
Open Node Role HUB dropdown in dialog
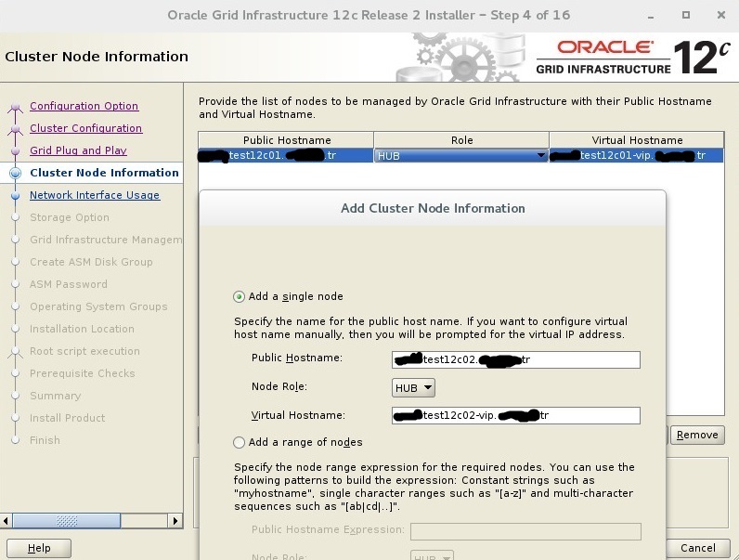pos(413,388)
